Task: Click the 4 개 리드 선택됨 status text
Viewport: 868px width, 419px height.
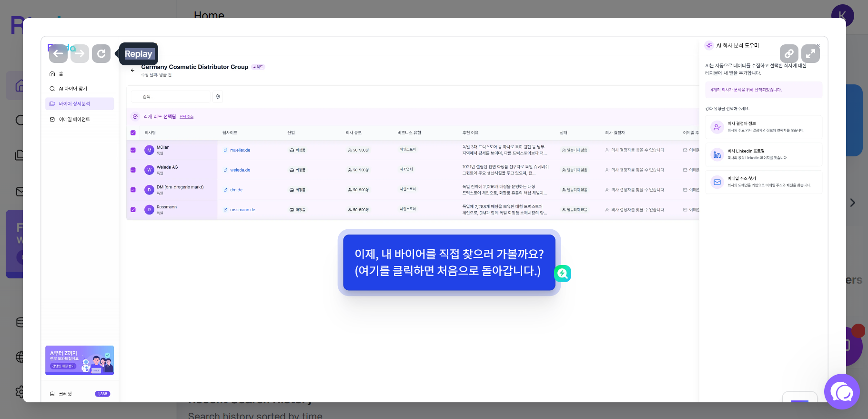Action: (x=160, y=117)
